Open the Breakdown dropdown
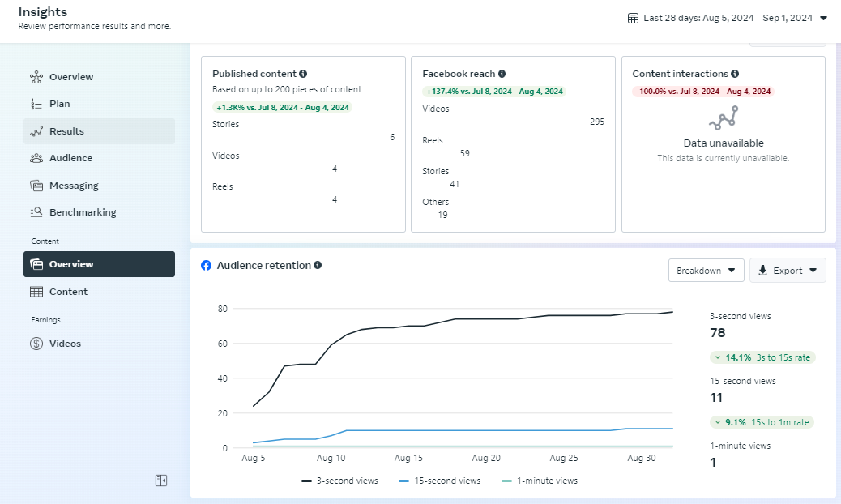Image resolution: width=841 pixels, height=504 pixels. coord(706,271)
